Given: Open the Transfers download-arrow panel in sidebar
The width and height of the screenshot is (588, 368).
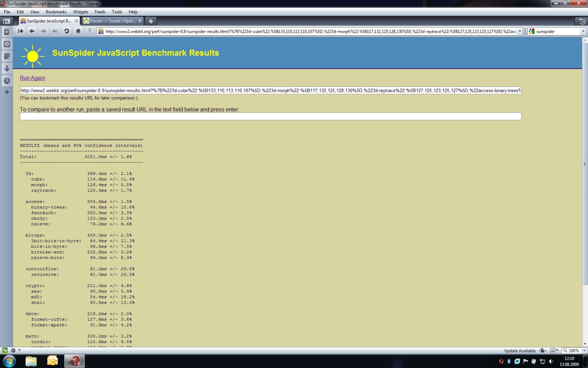Looking at the screenshot, I should point(7,68).
